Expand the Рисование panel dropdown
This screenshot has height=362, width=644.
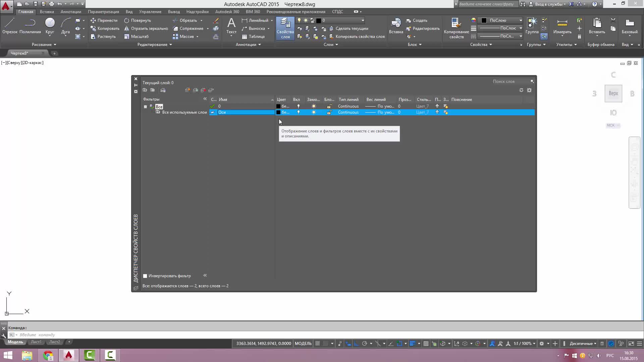click(44, 45)
